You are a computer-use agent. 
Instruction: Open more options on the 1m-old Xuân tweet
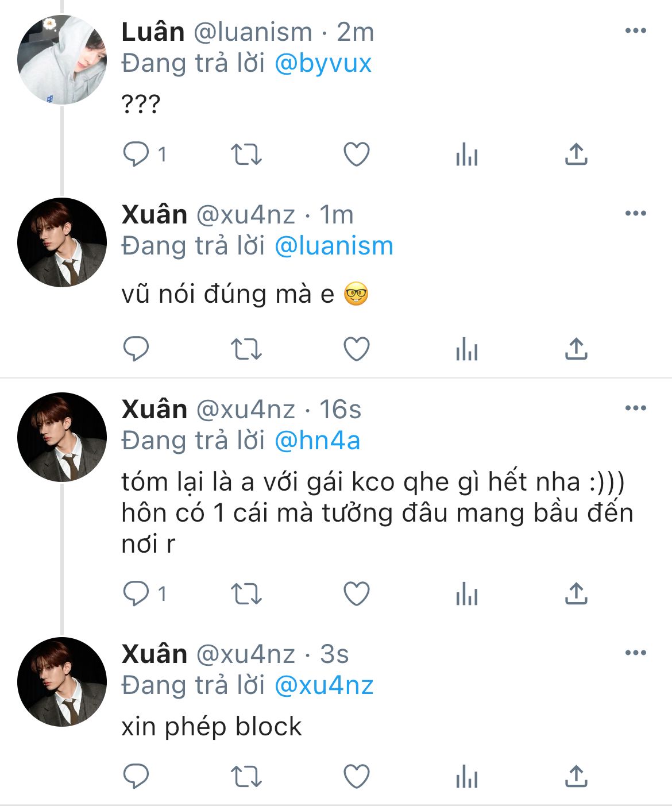pos(635,214)
